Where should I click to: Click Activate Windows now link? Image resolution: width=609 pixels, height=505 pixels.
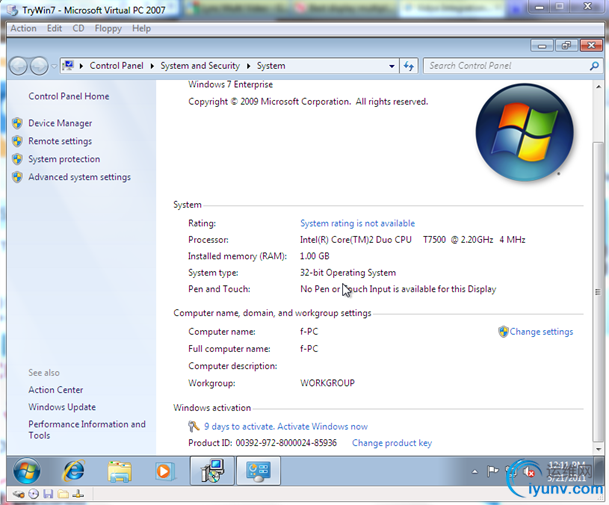(x=322, y=427)
